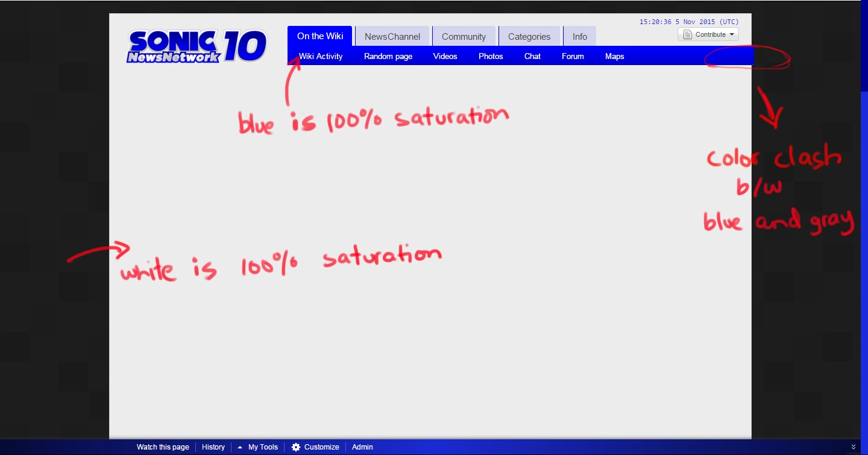Screen dimensions: 868x455
Task: Click the page icon on Contribute button
Action: pos(687,34)
